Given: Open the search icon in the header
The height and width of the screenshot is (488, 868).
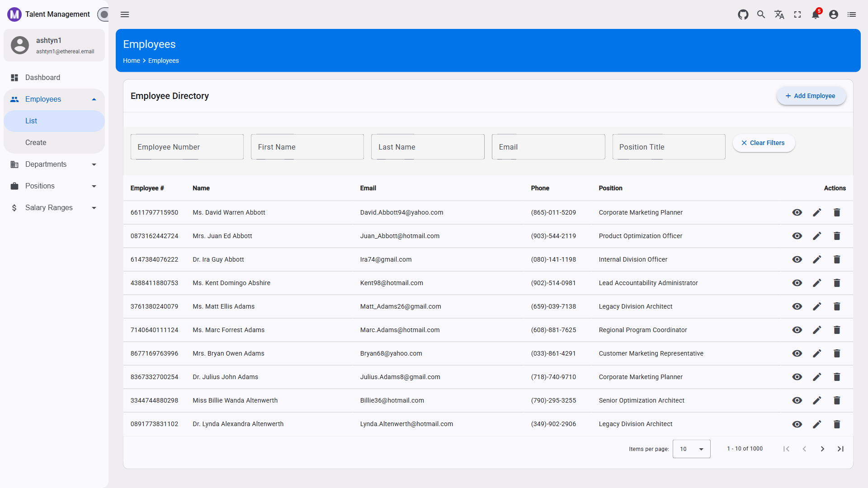Looking at the screenshot, I should pyautogui.click(x=761, y=14).
